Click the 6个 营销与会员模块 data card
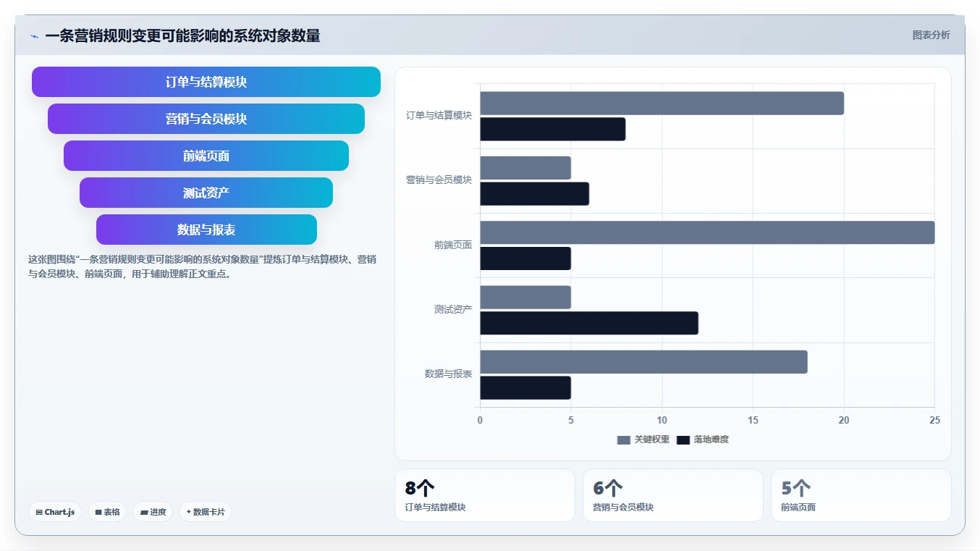 click(x=673, y=495)
